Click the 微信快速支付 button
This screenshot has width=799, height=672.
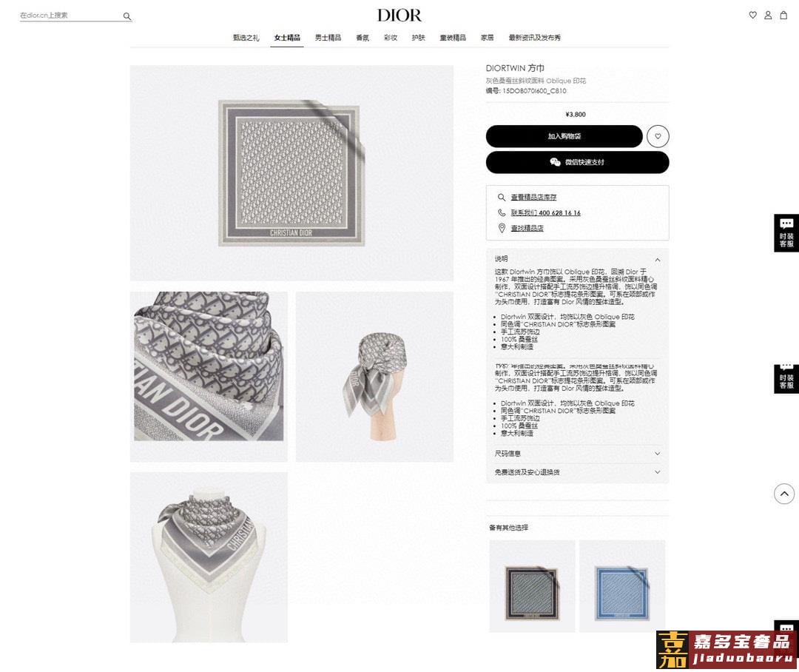[x=577, y=162]
